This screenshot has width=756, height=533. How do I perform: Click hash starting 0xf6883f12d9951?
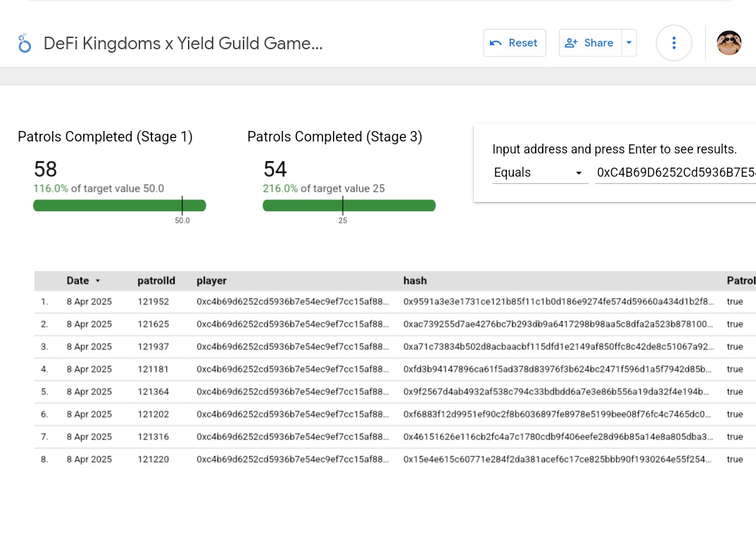coord(557,414)
